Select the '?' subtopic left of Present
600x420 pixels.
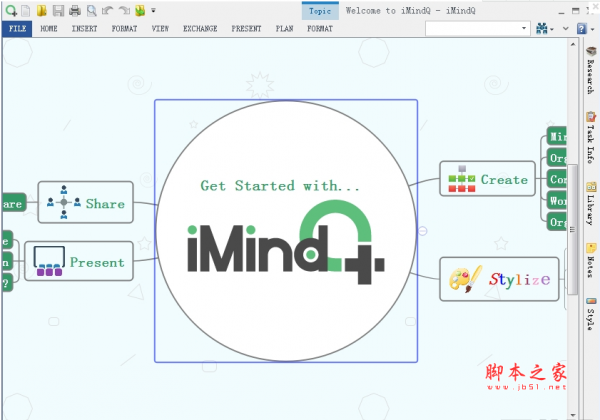pyautogui.click(x=7, y=283)
